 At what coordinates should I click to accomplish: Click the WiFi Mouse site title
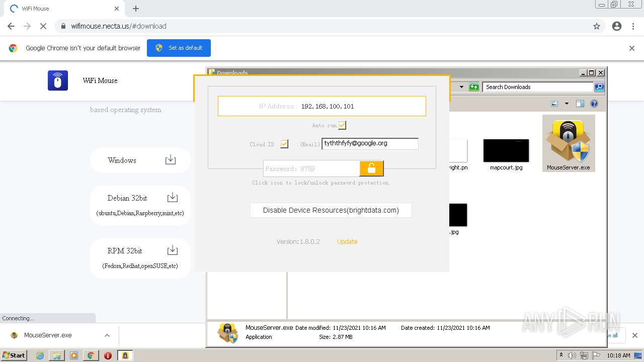tap(100, 80)
